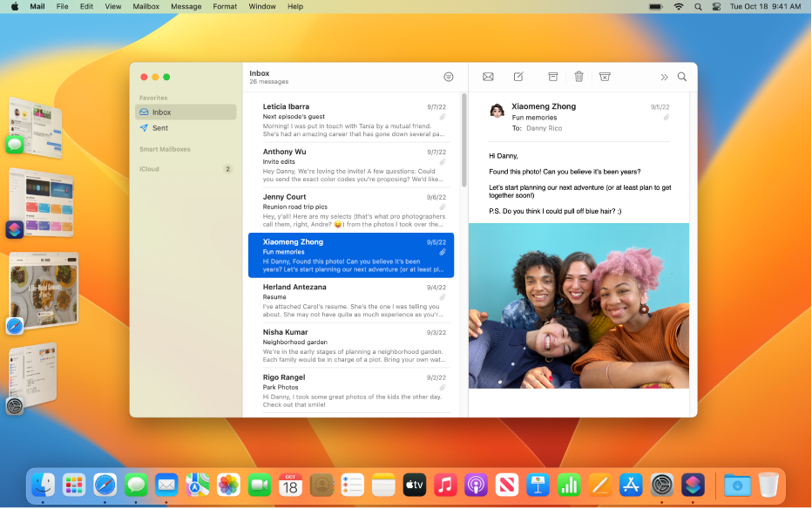Viewport: 812px width, 509px height.
Task: Click the group photo in the email
Action: click(x=579, y=305)
